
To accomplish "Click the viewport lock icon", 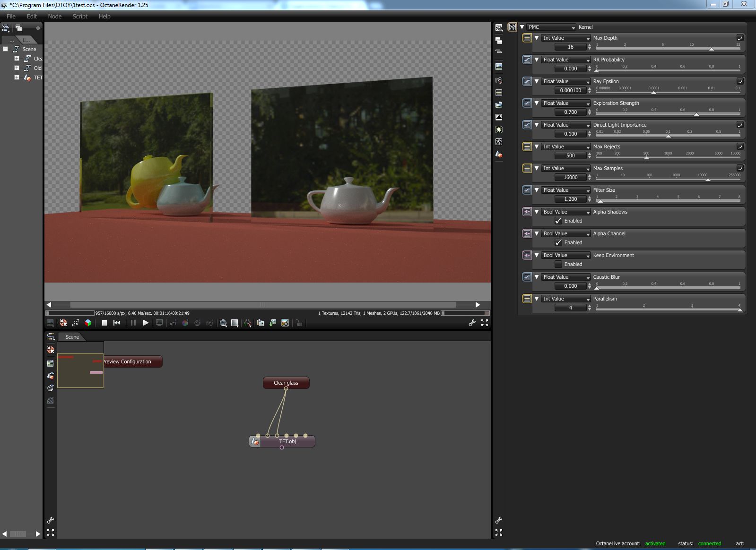I will pyautogui.click(x=299, y=323).
